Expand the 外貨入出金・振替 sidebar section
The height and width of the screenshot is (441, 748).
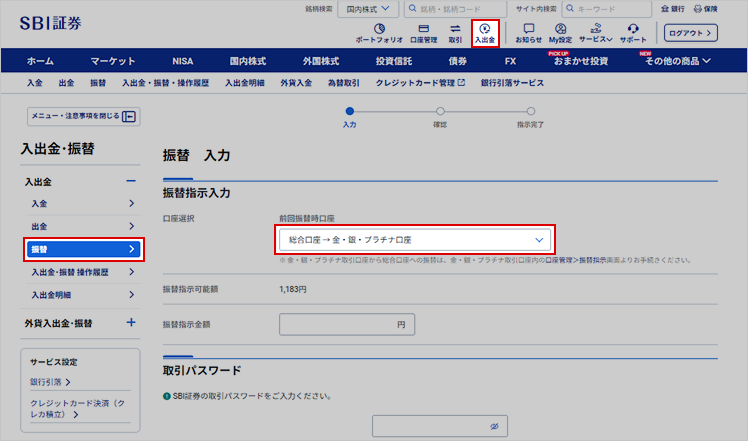point(130,323)
